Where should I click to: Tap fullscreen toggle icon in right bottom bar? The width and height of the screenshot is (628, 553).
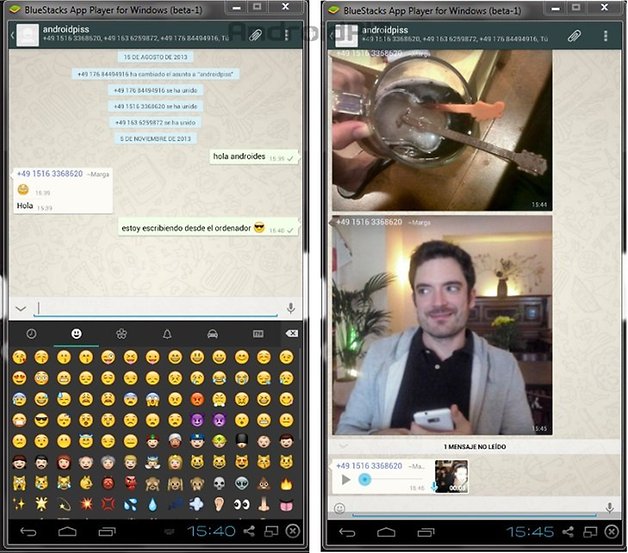[590, 532]
